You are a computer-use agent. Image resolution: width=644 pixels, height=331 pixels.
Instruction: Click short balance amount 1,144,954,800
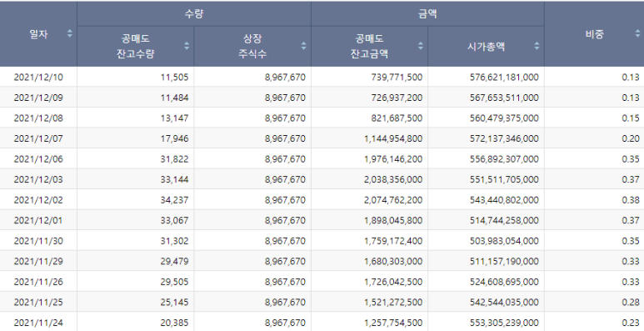393,138
